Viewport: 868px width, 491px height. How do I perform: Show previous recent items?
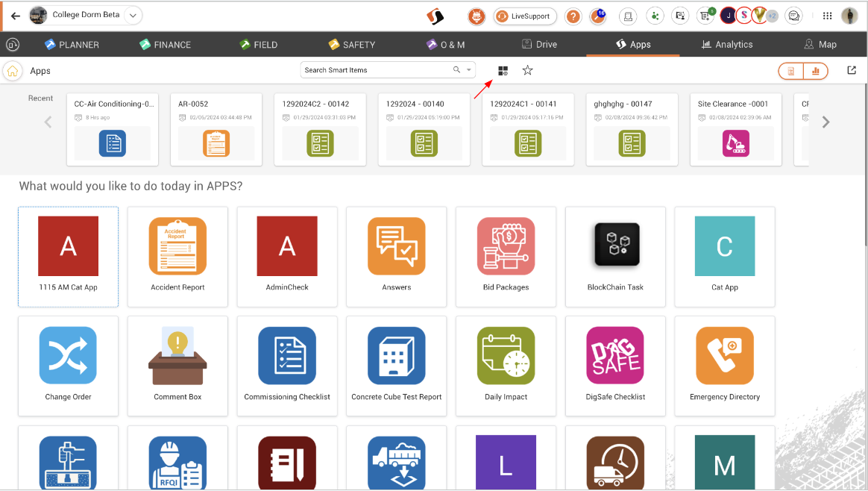click(48, 122)
